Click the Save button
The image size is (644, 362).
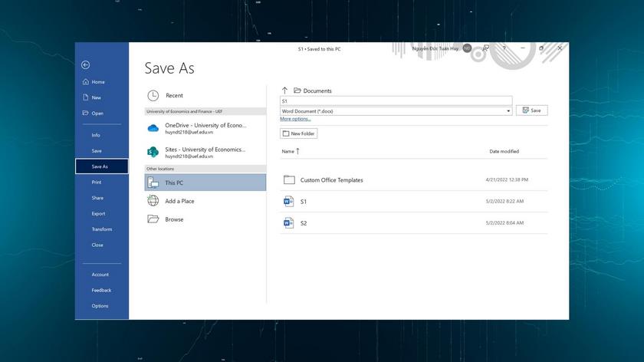click(531, 110)
